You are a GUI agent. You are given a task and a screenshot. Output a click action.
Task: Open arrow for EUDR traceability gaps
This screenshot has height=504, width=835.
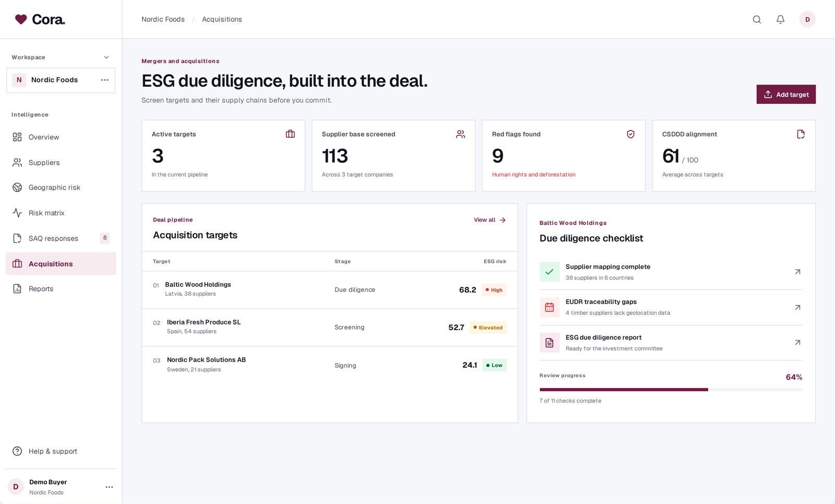coord(797,307)
